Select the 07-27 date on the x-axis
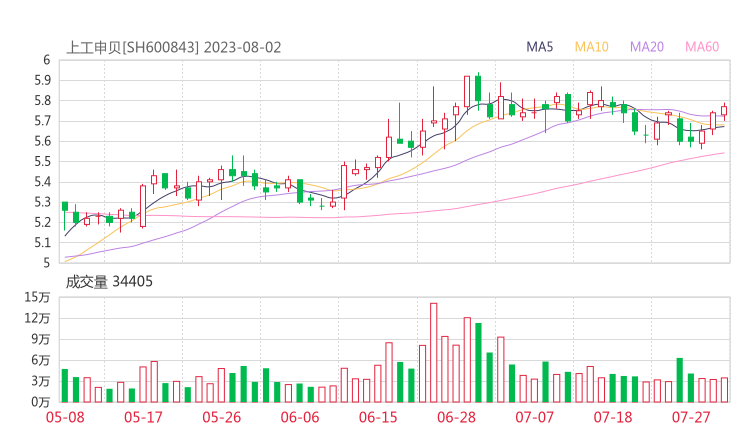 coord(690,416)
